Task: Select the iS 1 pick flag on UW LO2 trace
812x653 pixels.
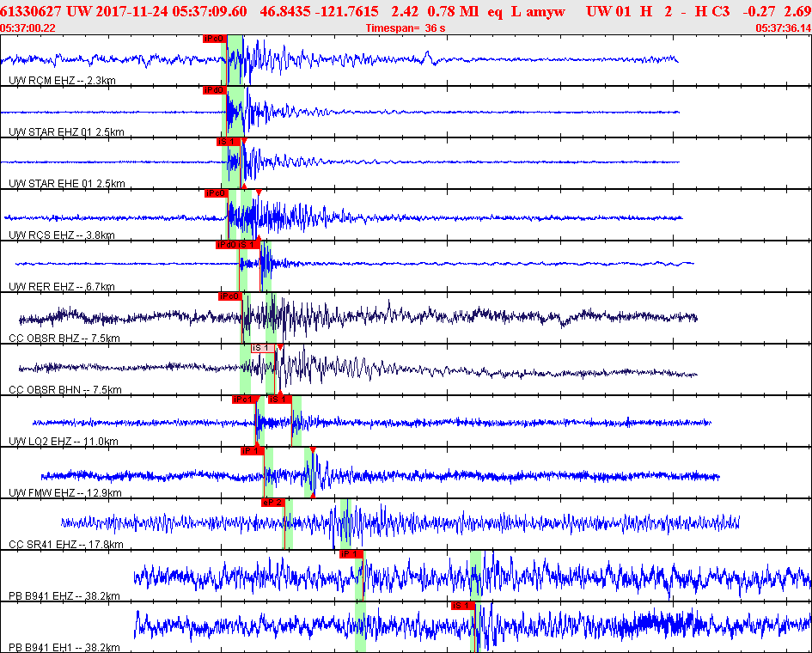Action: 279,400
